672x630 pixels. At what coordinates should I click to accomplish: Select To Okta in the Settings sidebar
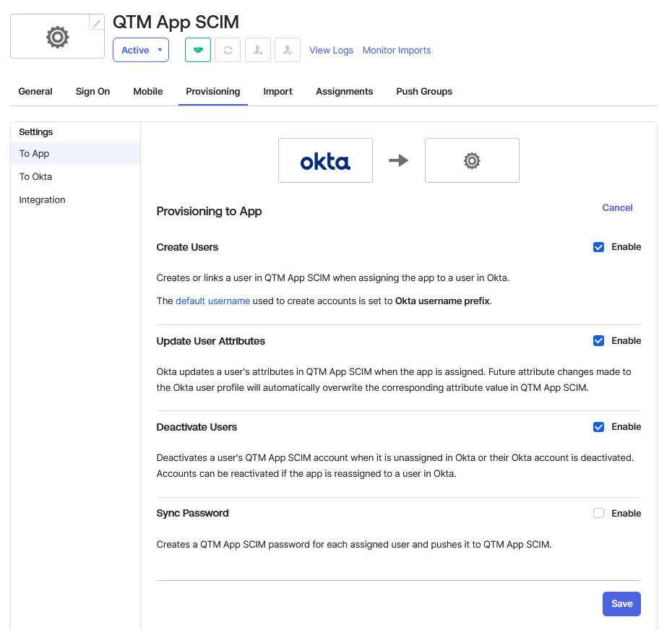click(x=35, y=176)
